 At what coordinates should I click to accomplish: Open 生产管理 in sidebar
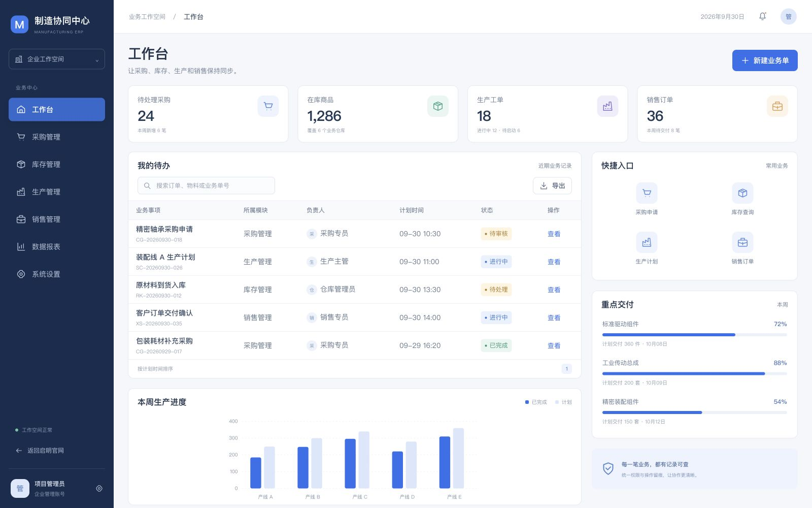coord(57,192)
